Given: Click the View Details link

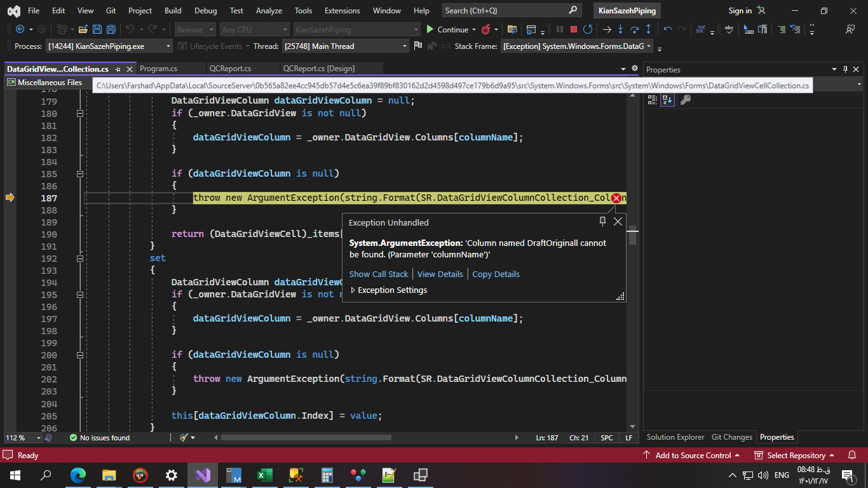Looking at the screenshot, I should click(440, 274).
